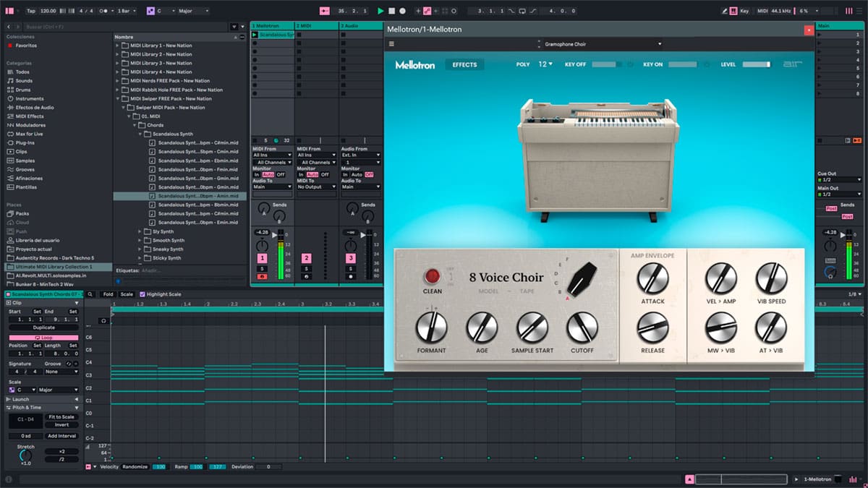Start playback with the green Play button
Screen dimensions: 868x488
[x=380, y=11]
